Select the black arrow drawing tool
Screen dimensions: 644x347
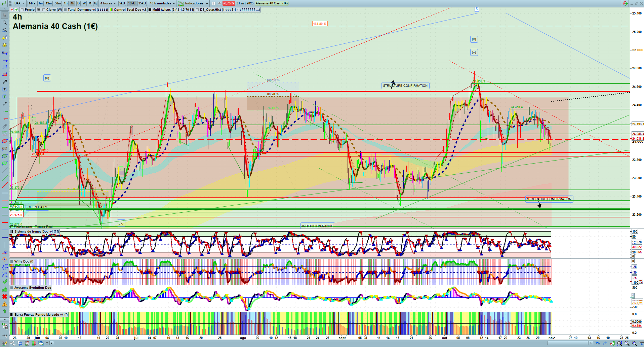5,82
